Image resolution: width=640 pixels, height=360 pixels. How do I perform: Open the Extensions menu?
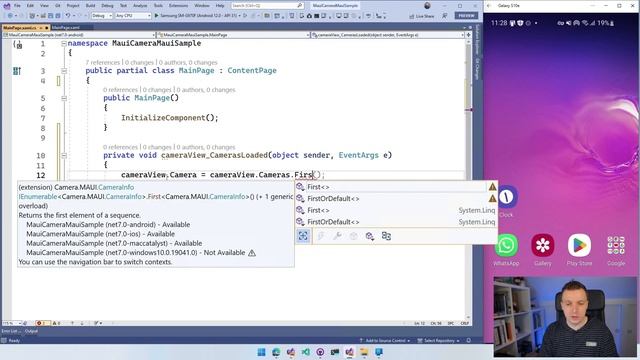coord(178,6)
